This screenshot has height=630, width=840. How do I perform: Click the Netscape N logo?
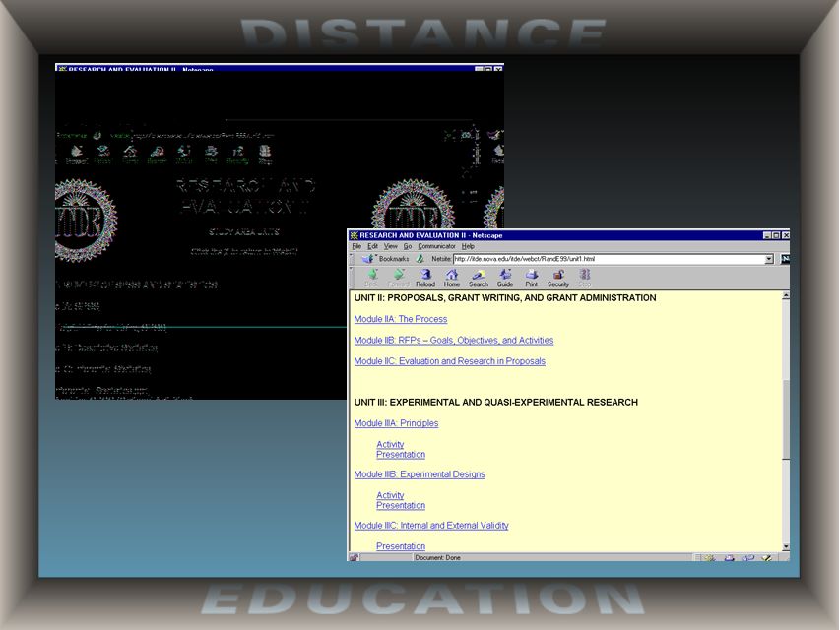(x=785, y=259)
